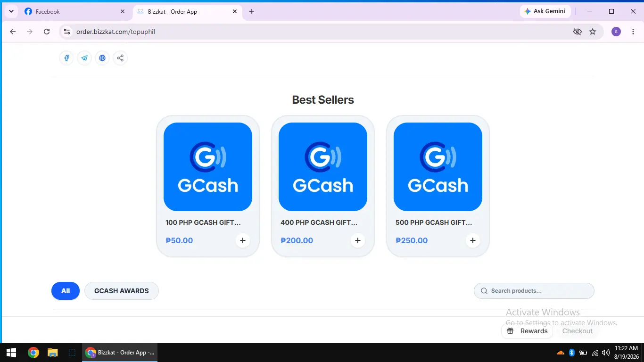Screen dimensions: 644x362
Task: Click the Checkout button
Action: 578,331
